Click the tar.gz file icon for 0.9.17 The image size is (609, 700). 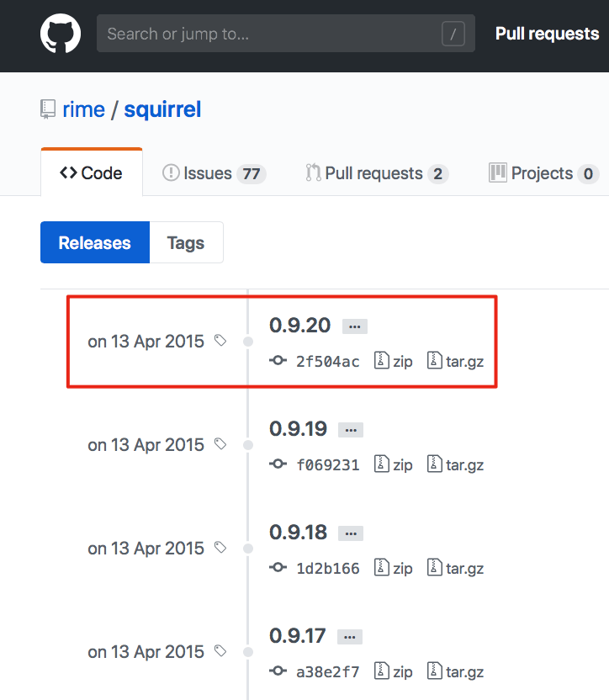click(434, 671)
